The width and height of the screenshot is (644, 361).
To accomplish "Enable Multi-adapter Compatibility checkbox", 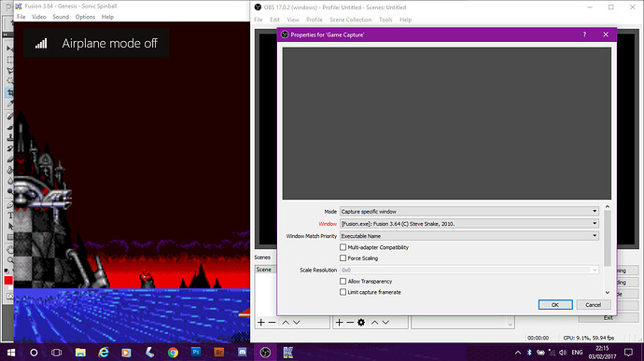I will [x=343, y=247].
